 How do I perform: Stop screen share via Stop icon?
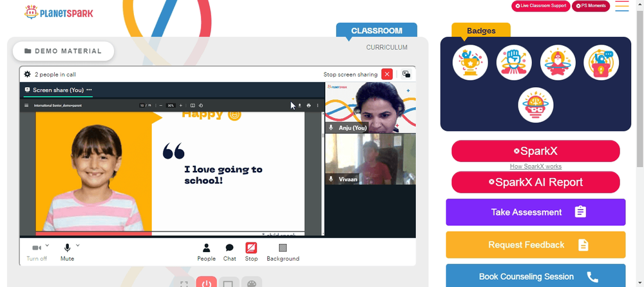(x=251, y=252)
